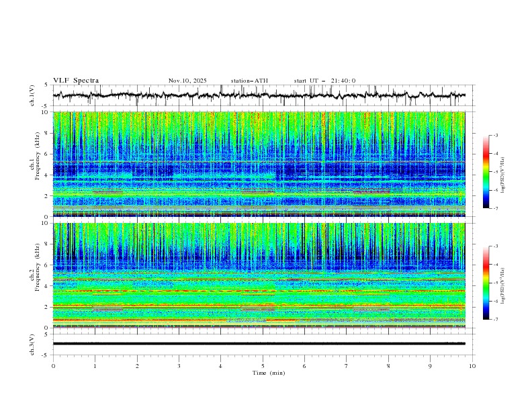Click the "8" kHz tick on ch.1 spectrogram

click(47, 133)
